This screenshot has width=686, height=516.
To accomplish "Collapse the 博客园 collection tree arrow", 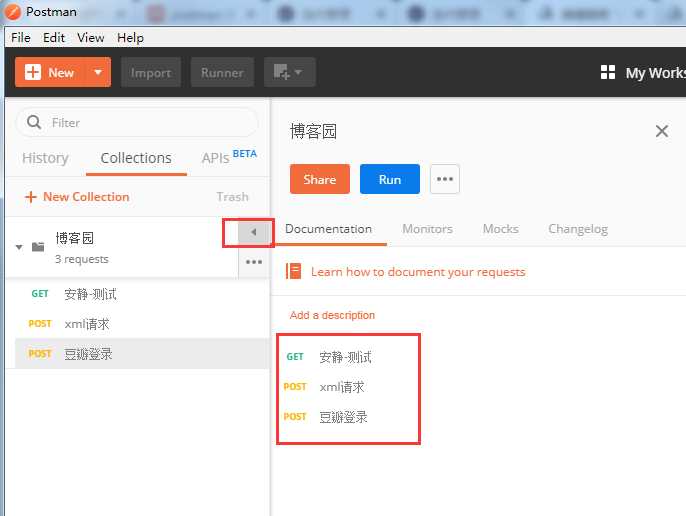I will (x=19, y=247).
